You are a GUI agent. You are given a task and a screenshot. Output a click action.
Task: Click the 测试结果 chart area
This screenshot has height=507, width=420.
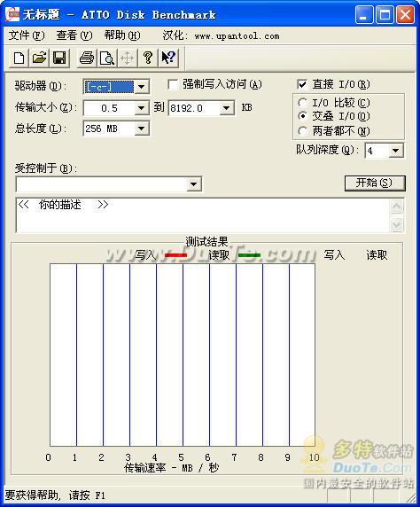click(183, 355)
